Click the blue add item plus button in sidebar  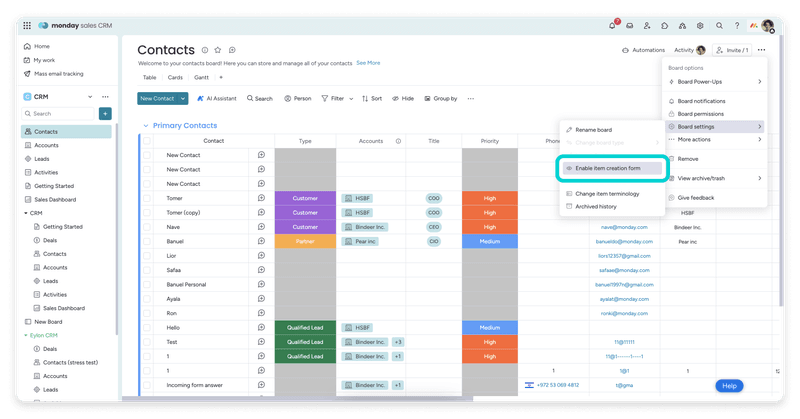point(105,114)
